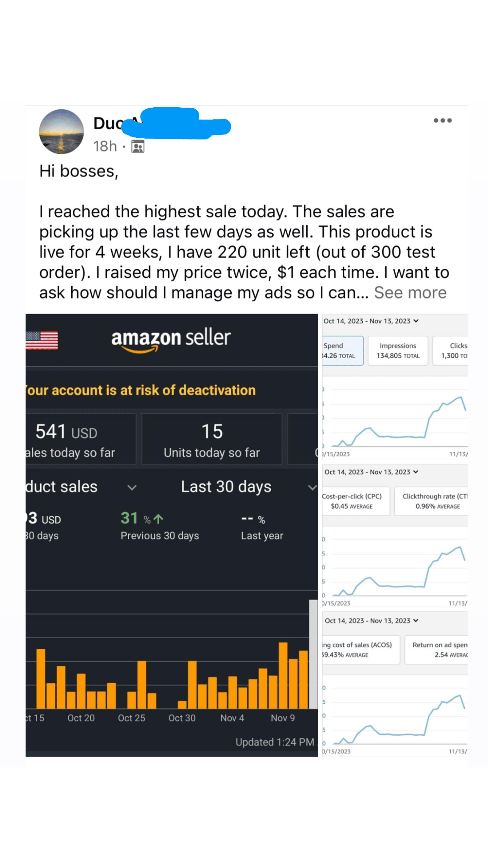
Task: Select the Cost-per-click (CPC) card
Action: tap(354, 501)
